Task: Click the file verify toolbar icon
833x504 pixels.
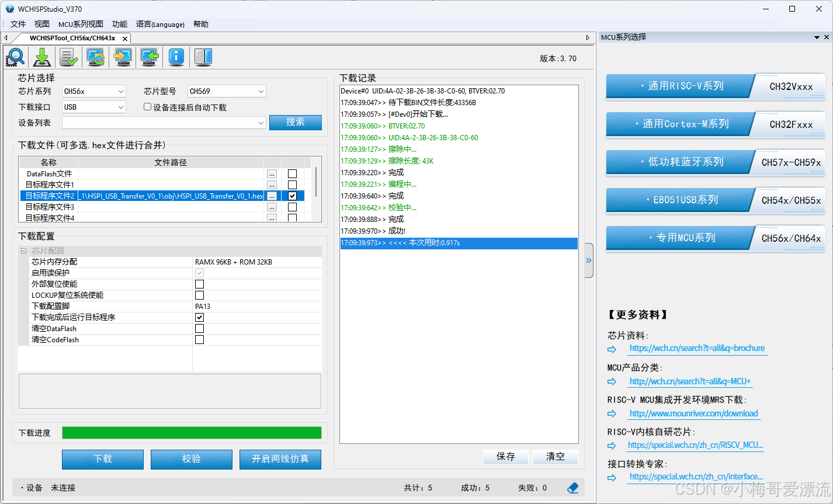Action: point(68,57)
